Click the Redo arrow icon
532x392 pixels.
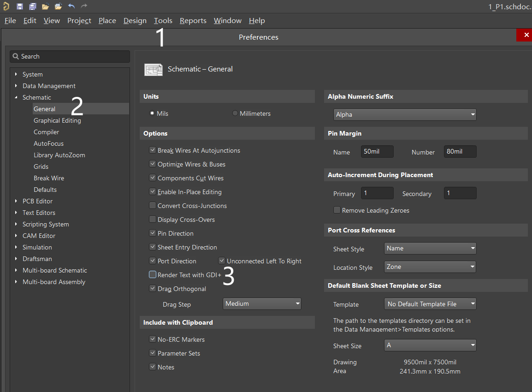click(x=84, y=6)
